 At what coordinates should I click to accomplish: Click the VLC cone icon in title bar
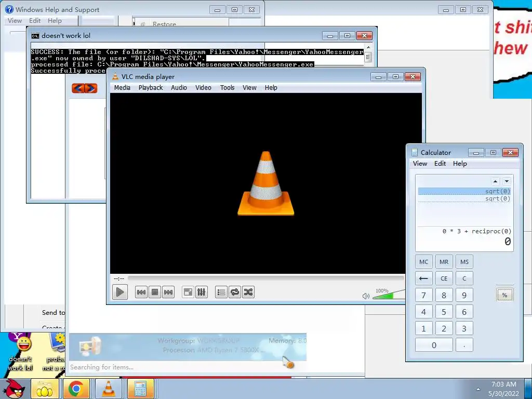pyautogui.click(x=115, y=77)
